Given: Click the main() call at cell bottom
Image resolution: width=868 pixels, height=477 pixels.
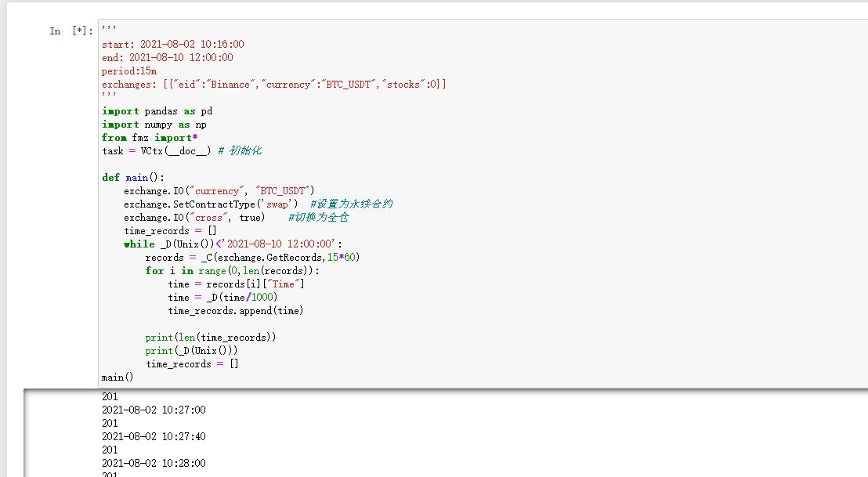Looking at the screenshot, I should pos(118,378).
